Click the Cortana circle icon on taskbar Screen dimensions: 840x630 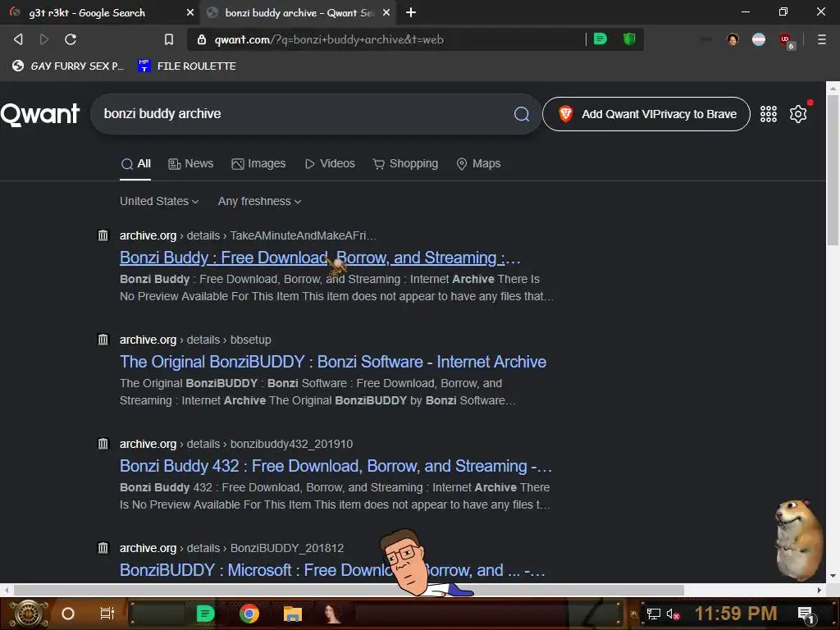pos(68,614)
